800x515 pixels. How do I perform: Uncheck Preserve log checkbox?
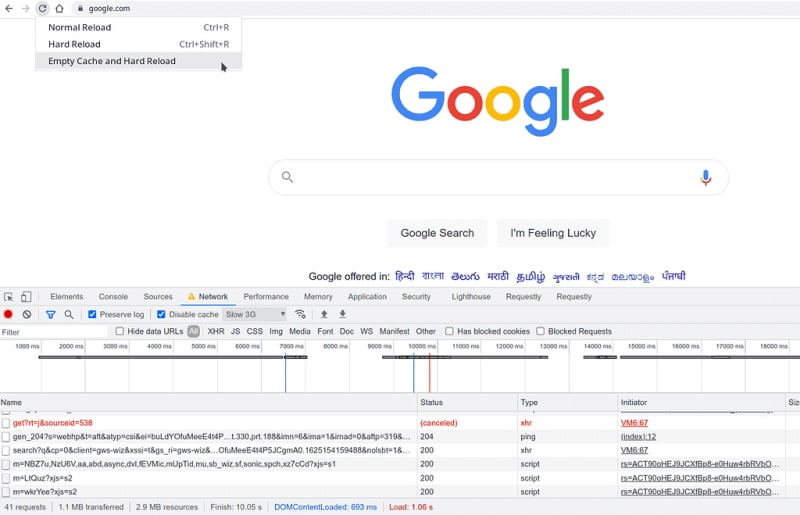coord(92,314)
